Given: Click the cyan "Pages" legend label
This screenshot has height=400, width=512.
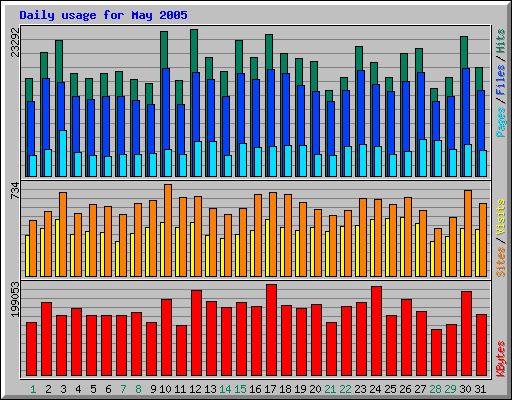Looking at the screenshot, I should (500, 122).
